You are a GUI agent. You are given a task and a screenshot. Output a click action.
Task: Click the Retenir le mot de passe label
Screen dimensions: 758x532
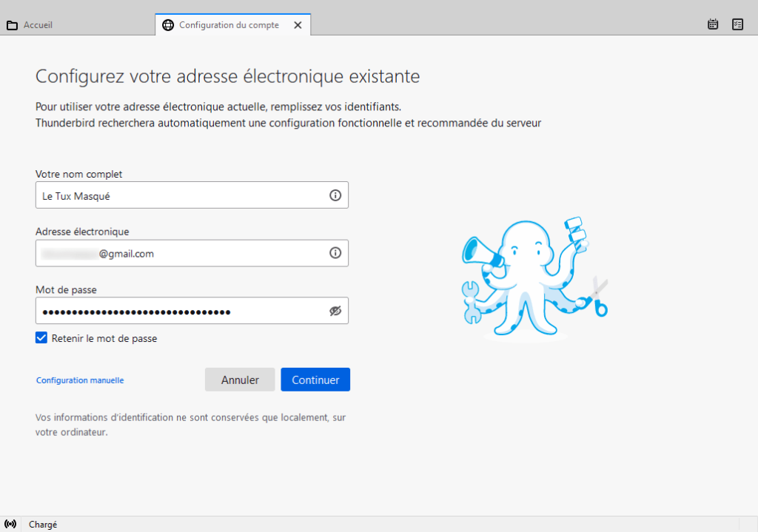(104, 338)
